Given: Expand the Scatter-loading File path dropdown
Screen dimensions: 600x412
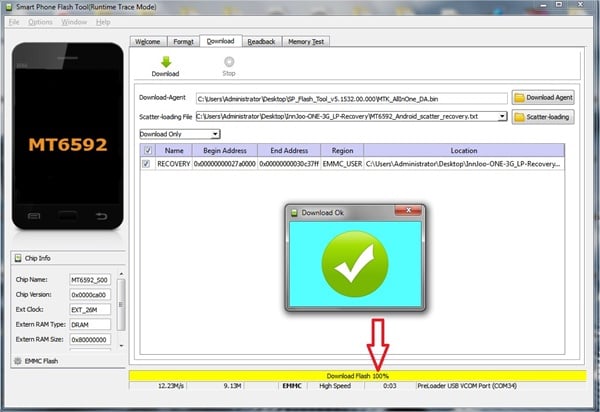Looking at the screenshot, I should 502,116.
